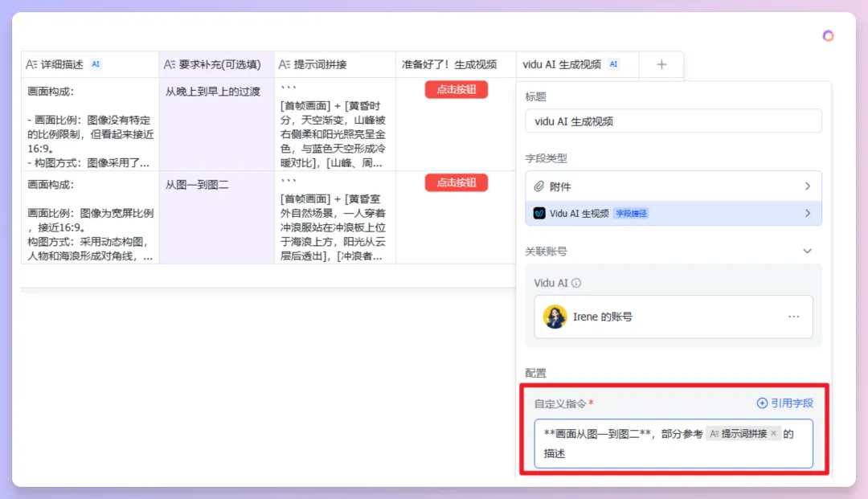Click the orange circle assistant icon top right
Screen dimensions: 868x499
(x=828, y=35)
